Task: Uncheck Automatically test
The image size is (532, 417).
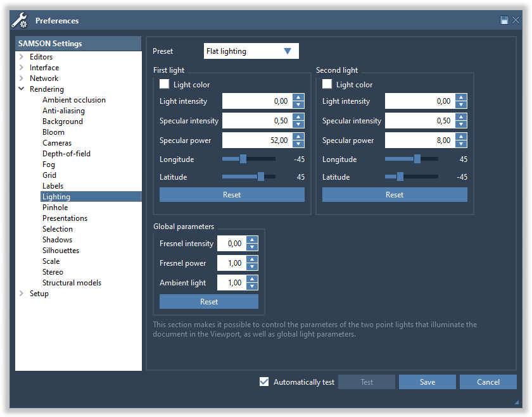Action: [264, 382]
